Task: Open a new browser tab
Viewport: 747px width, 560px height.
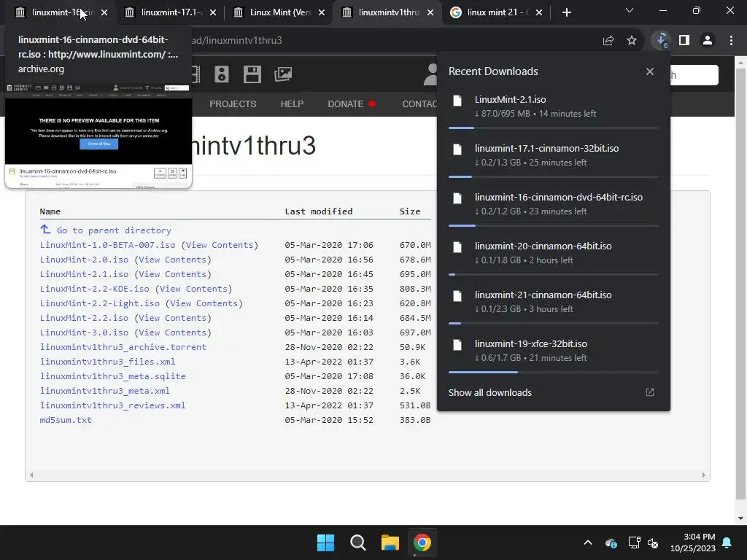Action: (x=566, y=12)
